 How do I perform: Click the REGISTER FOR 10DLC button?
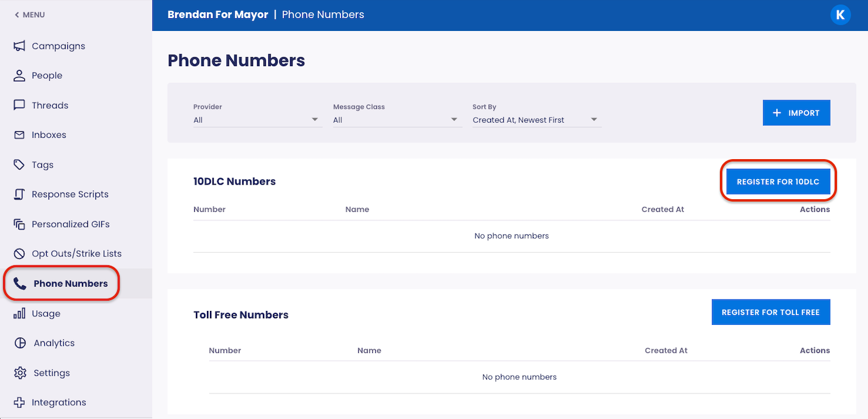[778, 181]
